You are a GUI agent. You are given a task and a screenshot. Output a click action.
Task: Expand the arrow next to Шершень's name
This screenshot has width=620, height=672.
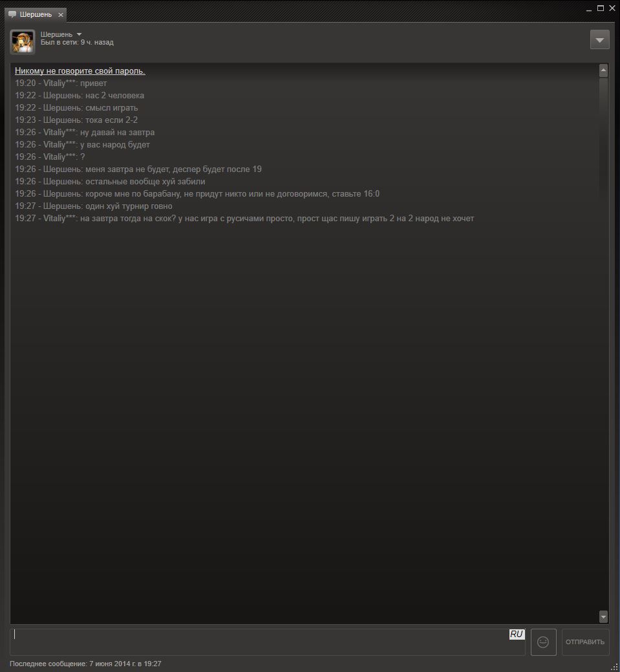79,34
